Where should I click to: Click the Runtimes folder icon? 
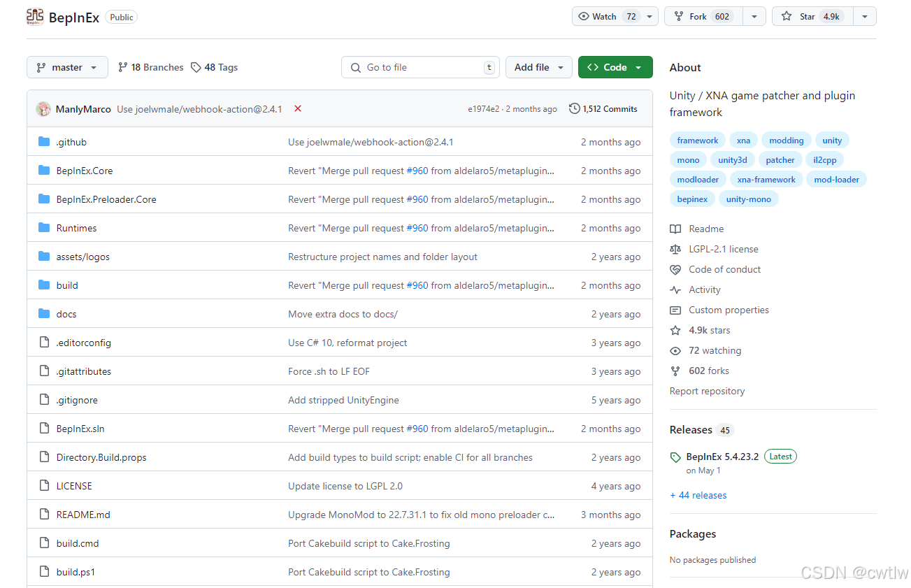(44, 228)
